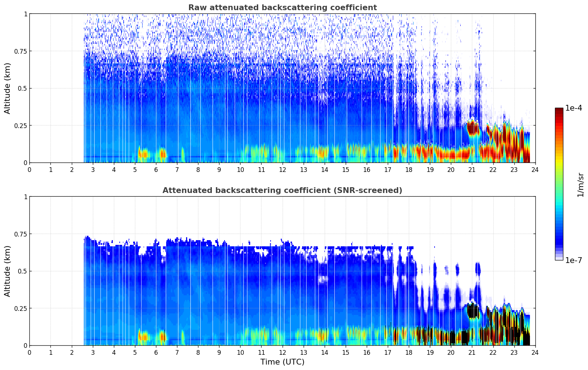Click the "0.25" altitude tick on the SNR-screened plot
This screenshot has width=588, height=370.
[x=20, y=308]
